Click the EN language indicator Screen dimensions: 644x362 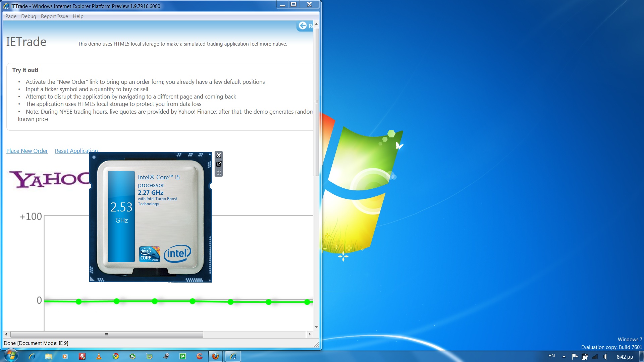[552, 356]
